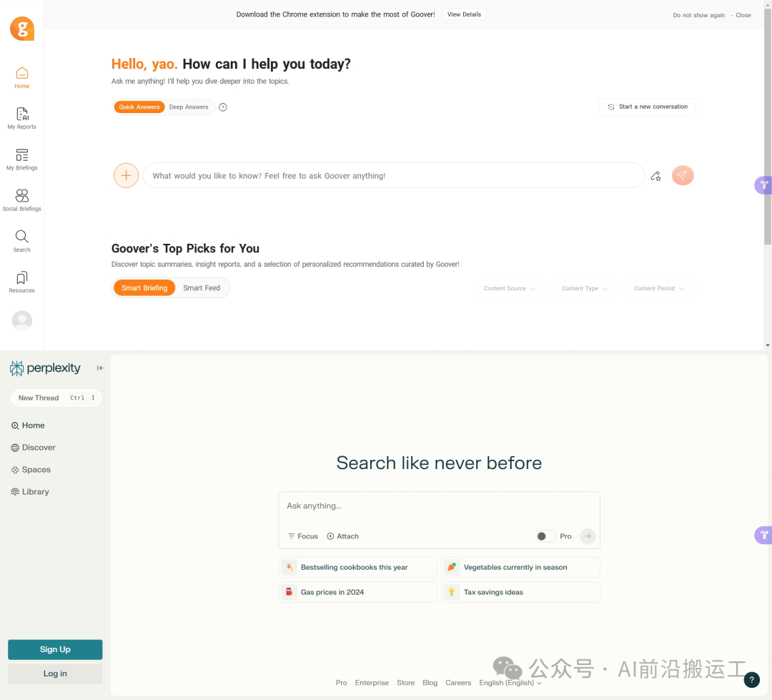The height and width of the screenshot is (700, 772).
Task: Click the Goover question input field
Action: click(x=393, y=175)
